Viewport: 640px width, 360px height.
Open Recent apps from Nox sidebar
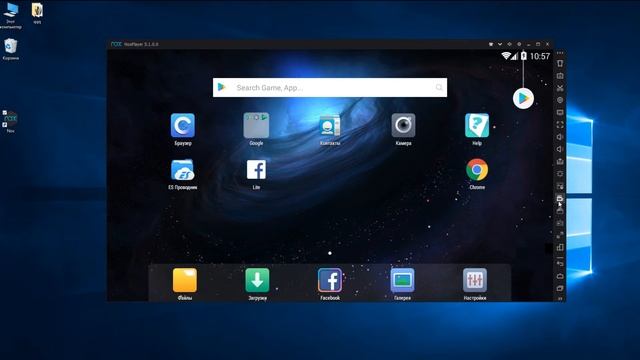(560, 288)
